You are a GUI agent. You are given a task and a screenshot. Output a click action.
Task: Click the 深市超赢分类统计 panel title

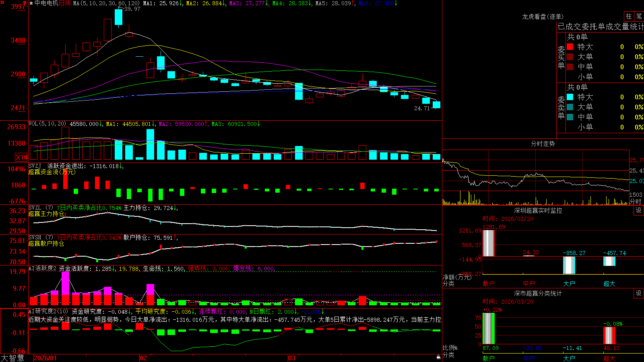coord(538,293)
